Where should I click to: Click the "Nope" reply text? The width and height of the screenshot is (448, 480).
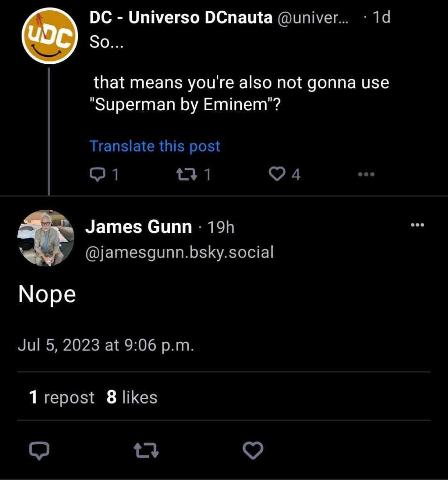pos(47,295)
